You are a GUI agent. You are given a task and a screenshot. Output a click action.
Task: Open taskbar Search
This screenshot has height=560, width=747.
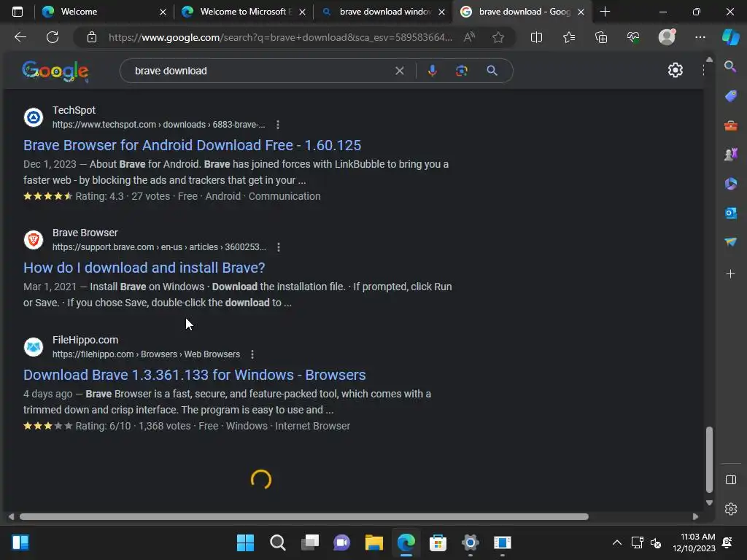[x=278, y=542]
